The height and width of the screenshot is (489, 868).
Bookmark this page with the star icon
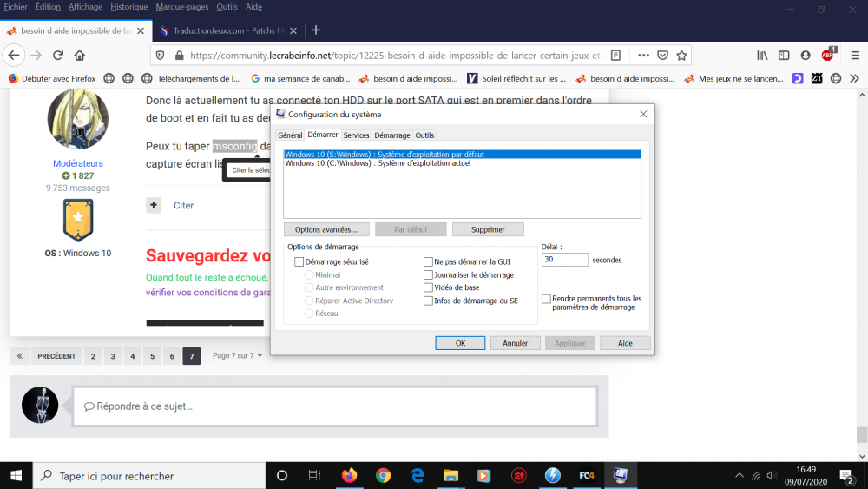point(681,56)
